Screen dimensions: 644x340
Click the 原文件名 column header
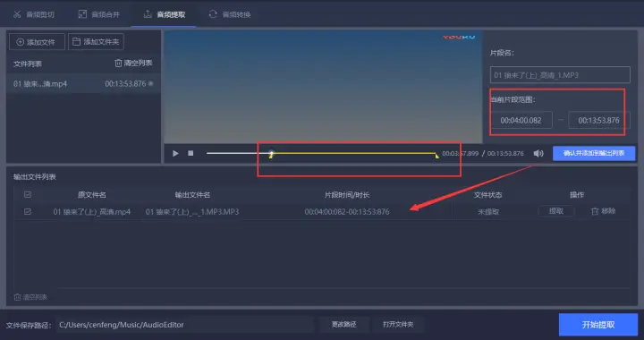[91, 195]
